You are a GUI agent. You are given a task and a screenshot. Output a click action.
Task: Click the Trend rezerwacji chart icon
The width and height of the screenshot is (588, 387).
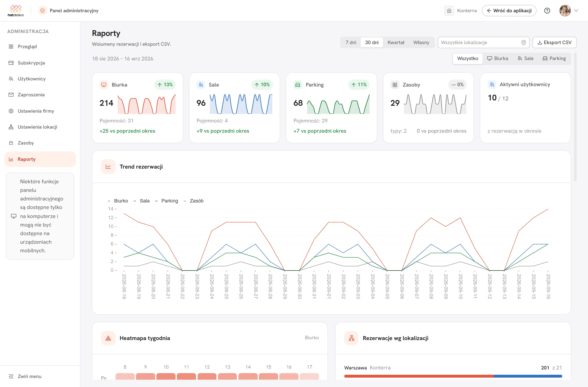[108, 167]
